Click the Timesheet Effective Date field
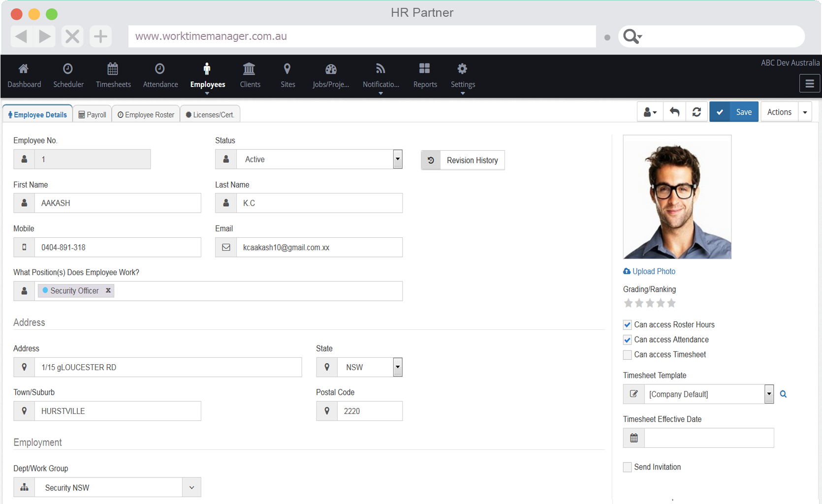 point(709,438)
